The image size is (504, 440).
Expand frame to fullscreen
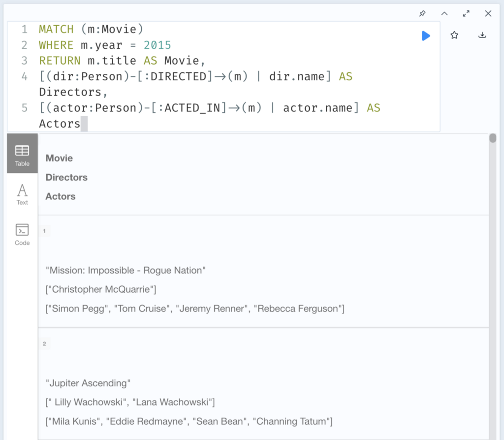click(x=466, y=13)
